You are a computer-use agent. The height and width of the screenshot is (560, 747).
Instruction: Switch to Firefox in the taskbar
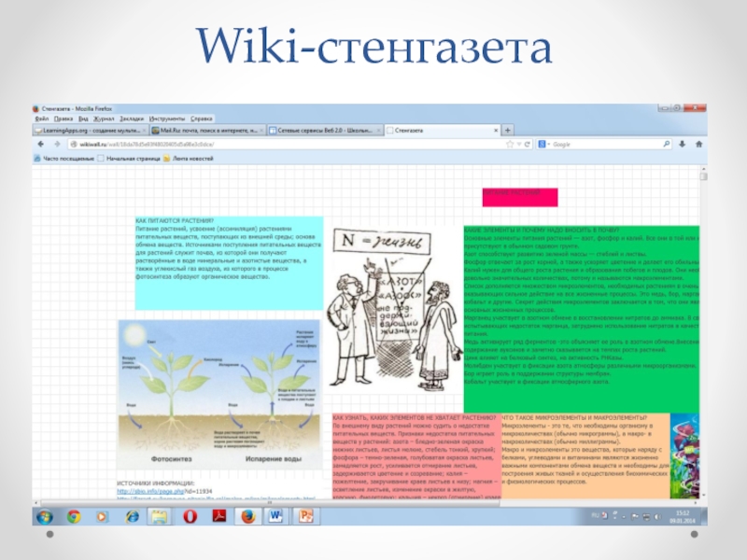[x=248, y=517]
